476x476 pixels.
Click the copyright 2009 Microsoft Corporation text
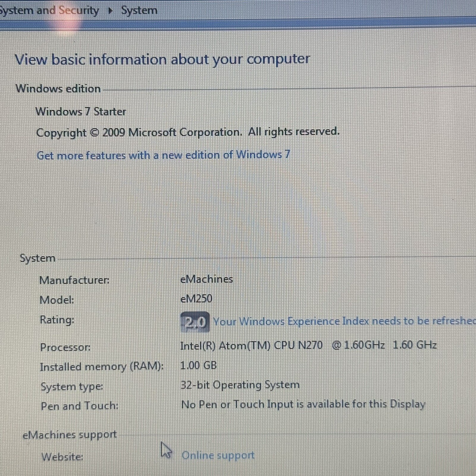pos(188,132)
